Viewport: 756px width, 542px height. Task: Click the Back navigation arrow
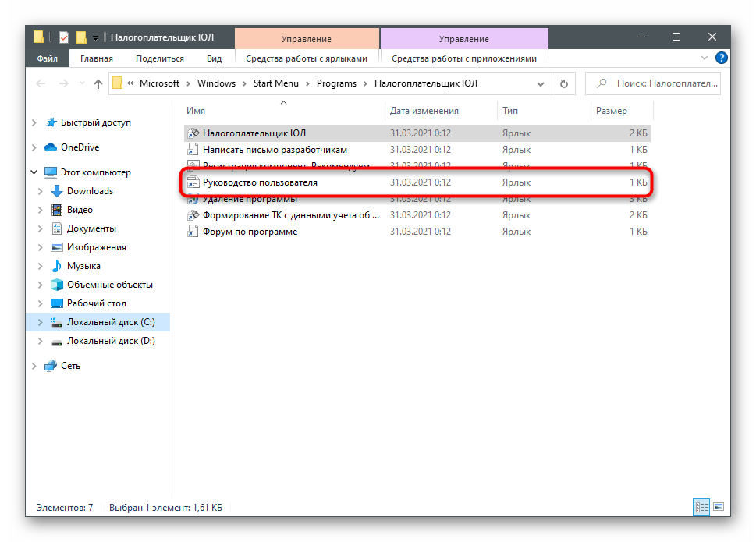(x=41, y=83)
